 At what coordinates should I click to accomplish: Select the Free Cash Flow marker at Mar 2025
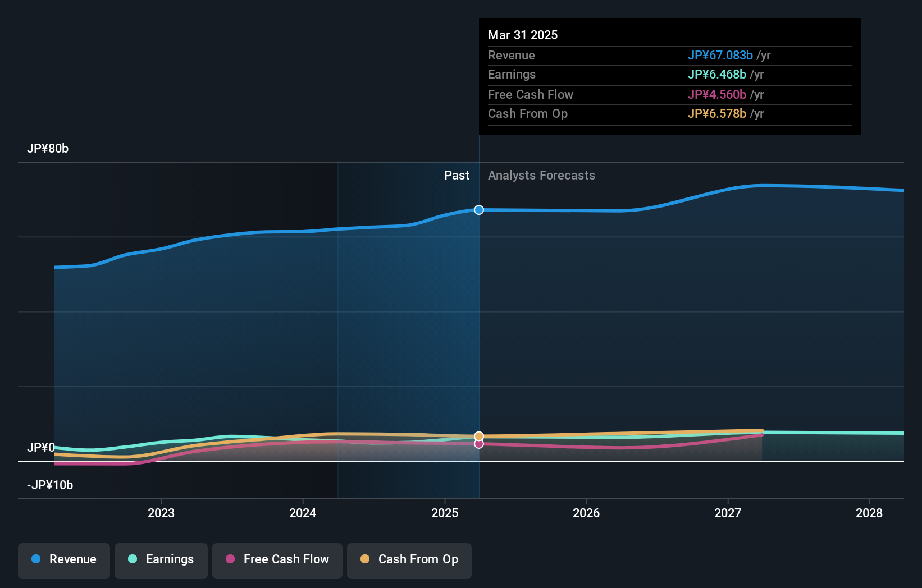point(478,444)
